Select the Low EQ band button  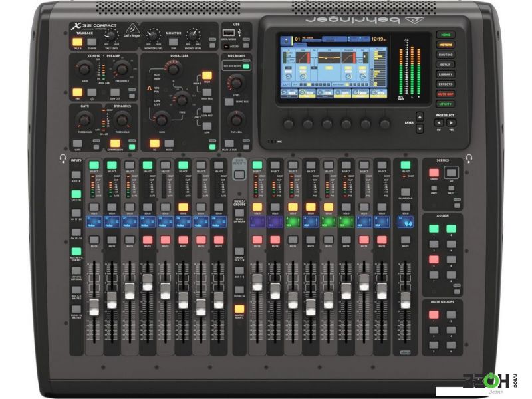click(x=207, y=126)
